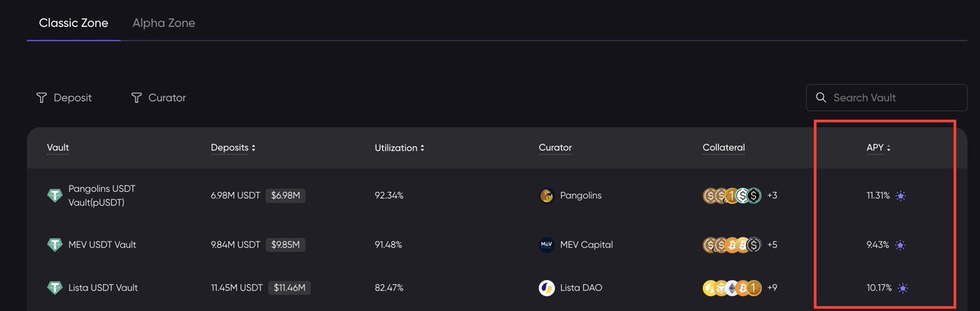The width and height of the screenshot is (980, 311).
Task: Open the Curator filter
Action: pos(158,98)
